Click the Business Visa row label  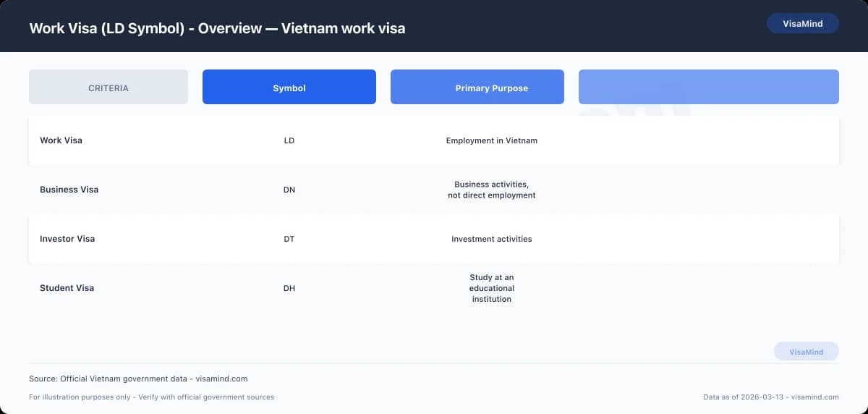pos(69,190)
